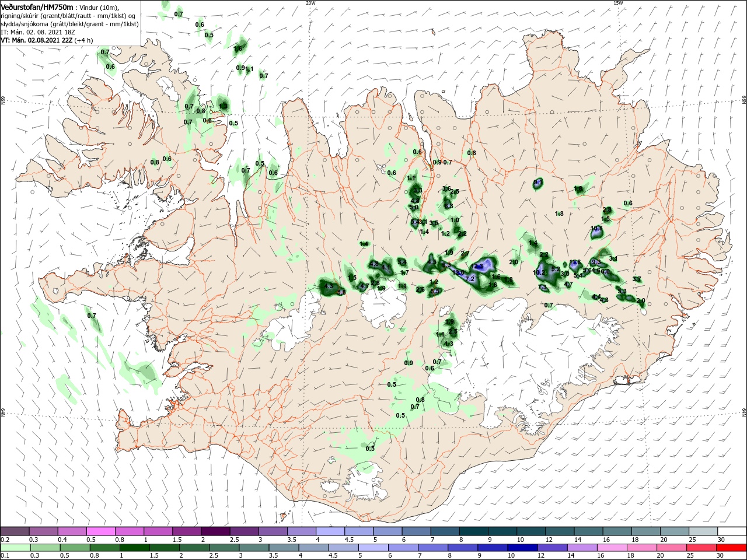Image resolution: width=747 pixels, height=560 pixels.
Task: Click the bright red bottom-row legend swatch labeled 30
Action: pyautogui.click(x=732, y=548)
